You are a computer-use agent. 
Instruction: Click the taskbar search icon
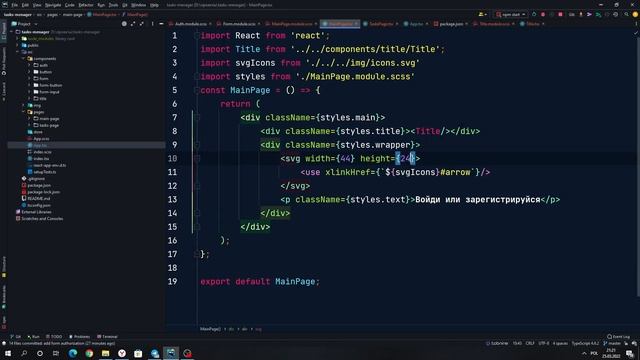pos(24,353)
